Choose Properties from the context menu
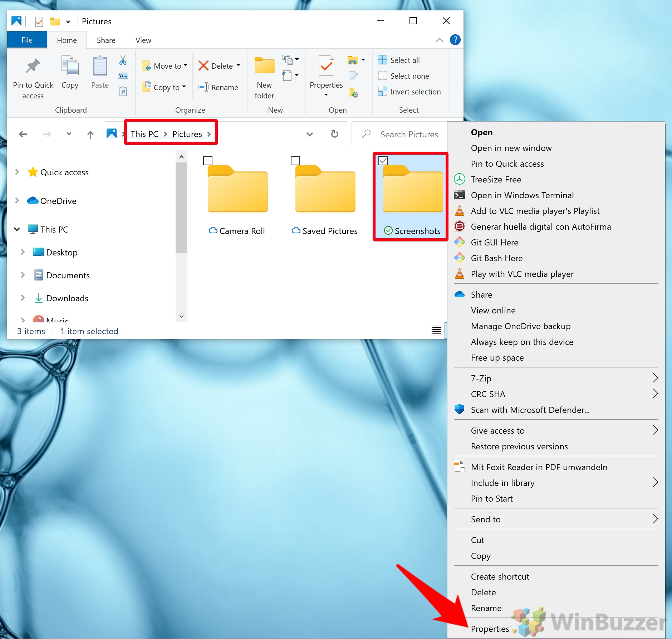 click(490, 629)
